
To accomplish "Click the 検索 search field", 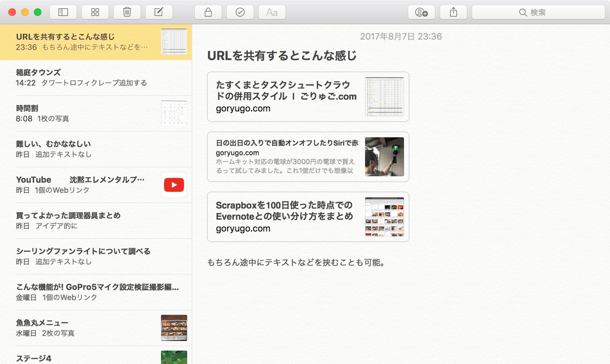I will tap(538, 12).
